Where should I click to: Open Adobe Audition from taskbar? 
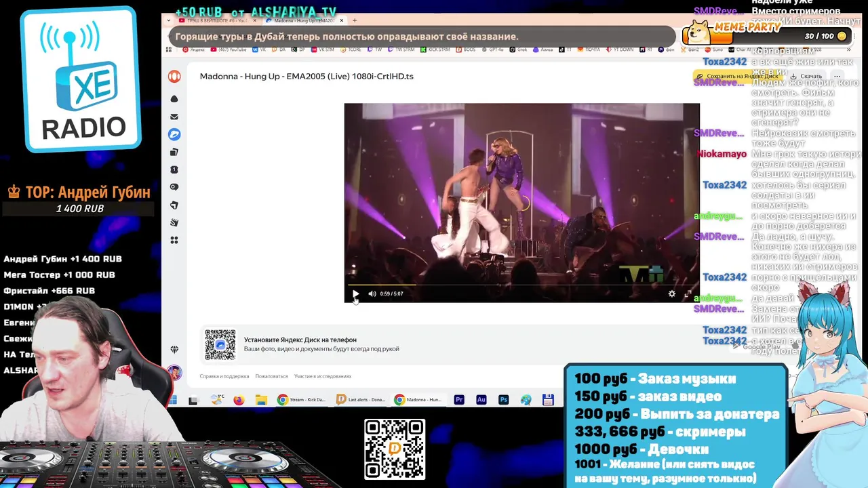pos(481,400)
